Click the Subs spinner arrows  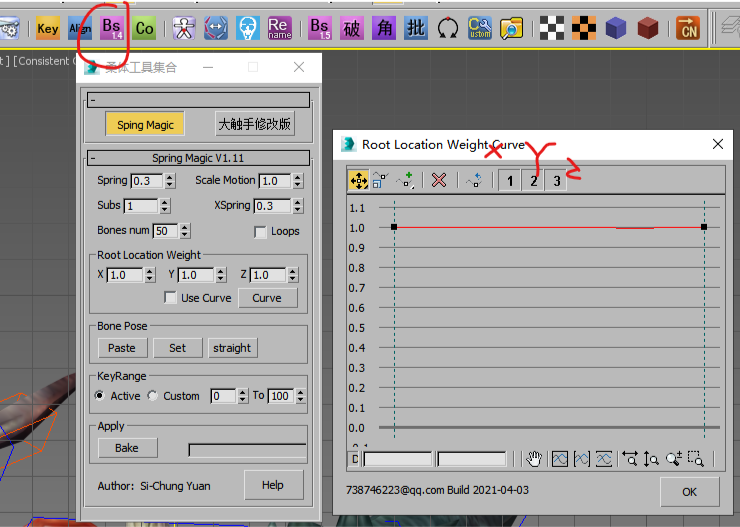[164, 206]
